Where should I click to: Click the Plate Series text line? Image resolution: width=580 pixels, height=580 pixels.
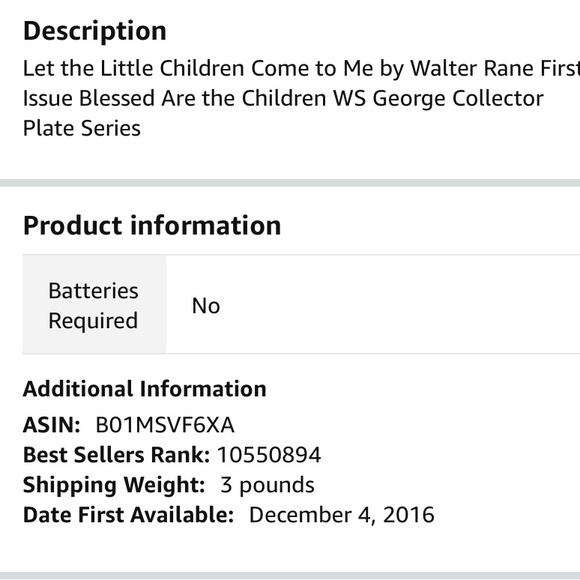82,129
